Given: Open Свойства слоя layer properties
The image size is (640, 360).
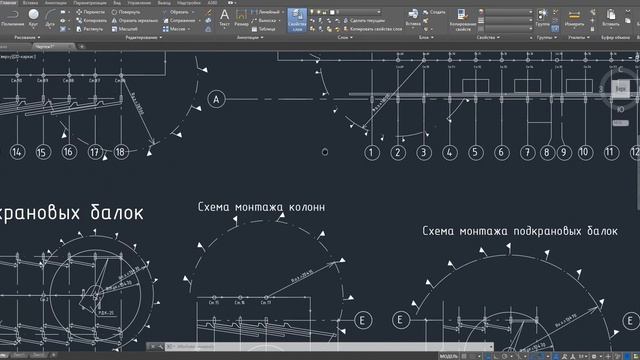Looking at the screenshot, I should pyautogui.click(x=297, y=20).
